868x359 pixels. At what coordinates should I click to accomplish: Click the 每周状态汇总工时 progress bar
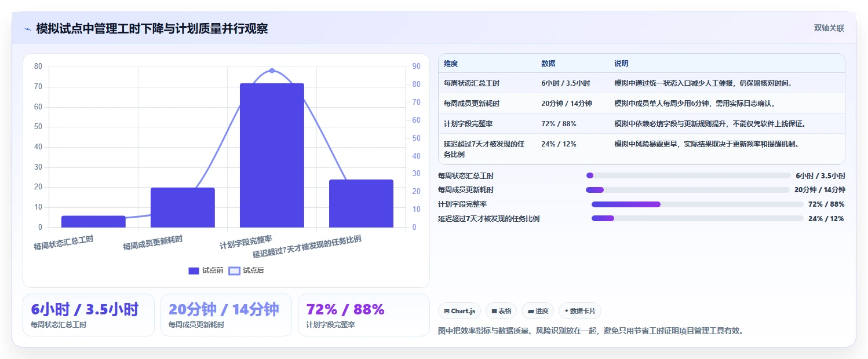tap(688, 175)
